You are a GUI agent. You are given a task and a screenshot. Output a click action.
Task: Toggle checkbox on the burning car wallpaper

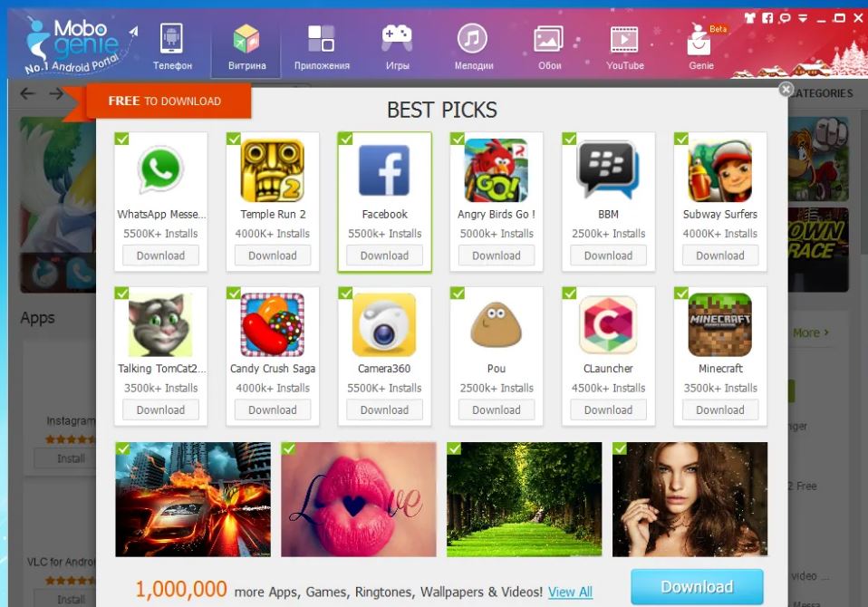click(122, 448)
